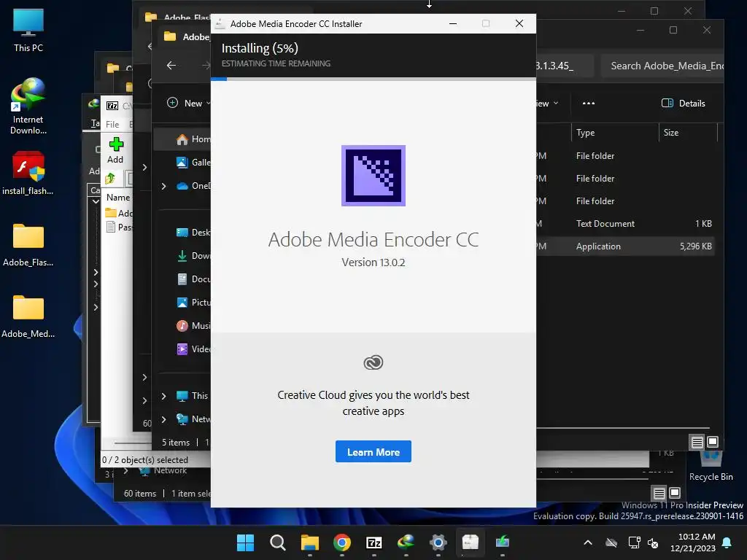Open Desktop in Explorer sidebar
This screenshot has width=747, height=560.
click(x=193, y=233)
